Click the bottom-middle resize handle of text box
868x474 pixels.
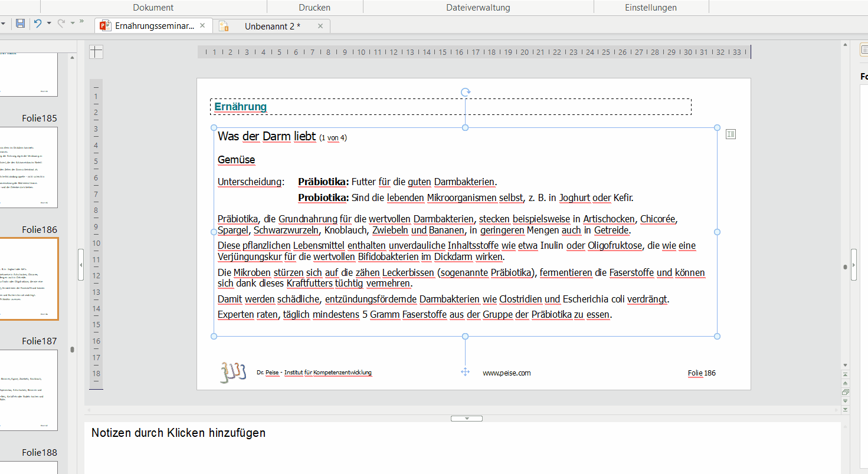click(465, 336)
